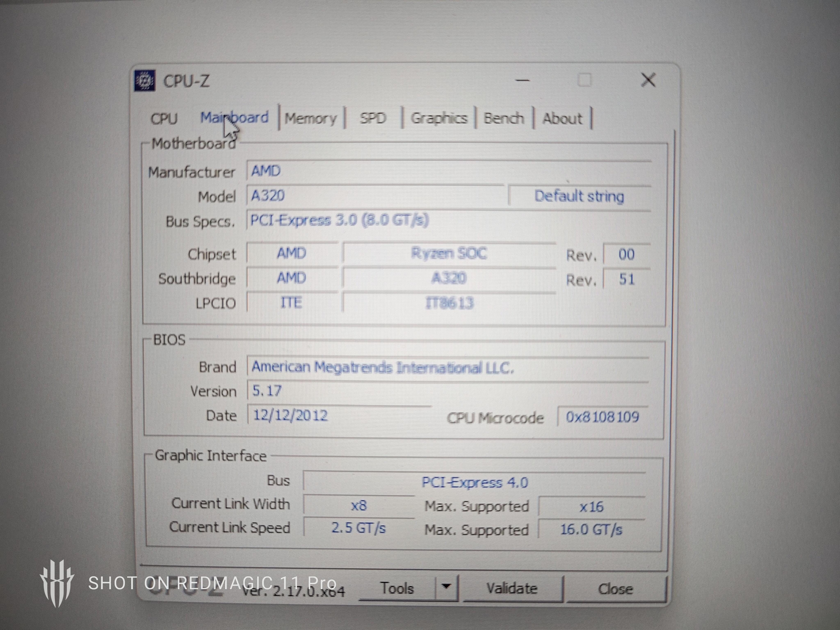Show the About tab
Image resolution: width=840 pixels, height=630 pixels.
click(562, 119)
